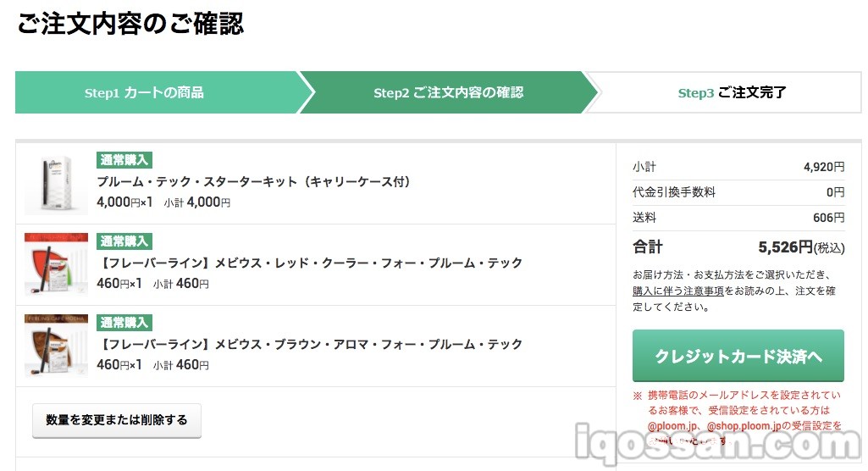
Task: Click the starter kit 通常購入 badge
Action: (124, 160)
